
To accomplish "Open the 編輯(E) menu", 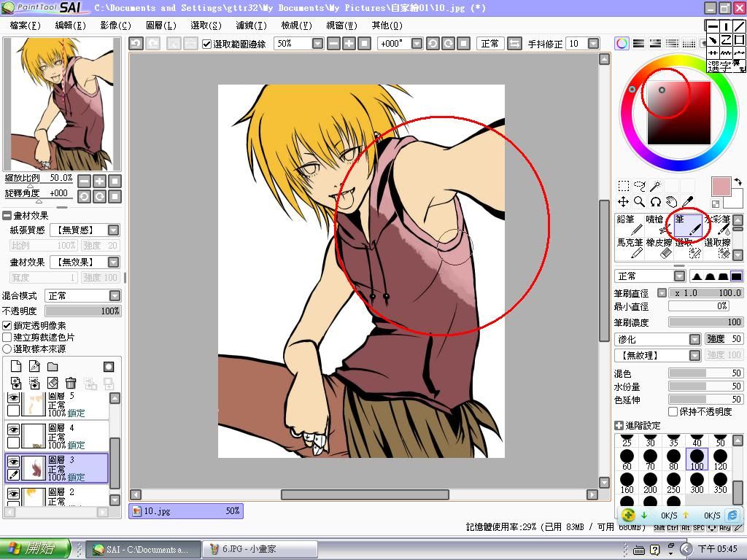I will point(70,26).
